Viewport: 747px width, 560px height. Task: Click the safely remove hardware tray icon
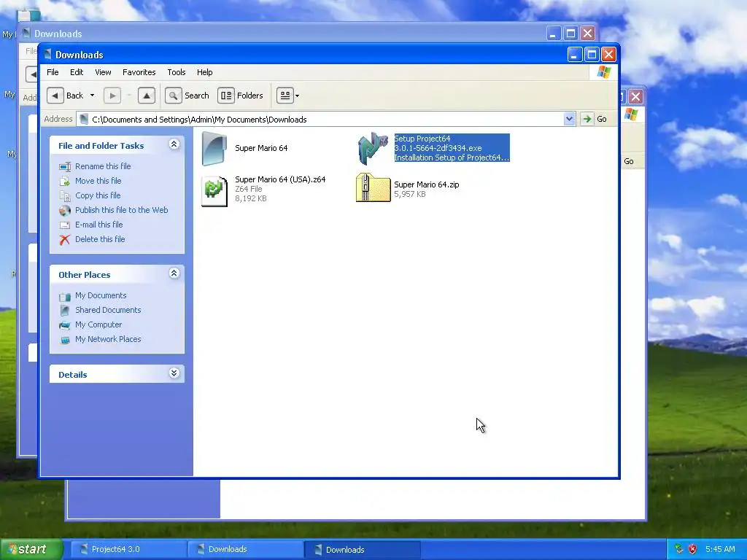[x=679, y=550]
